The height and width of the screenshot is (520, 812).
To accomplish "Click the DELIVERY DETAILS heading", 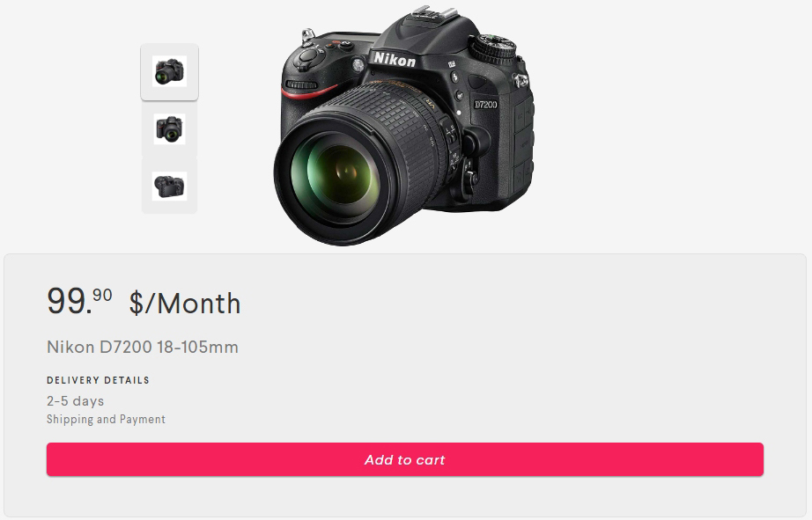I will pyautogui.click(x=98, y=380).
